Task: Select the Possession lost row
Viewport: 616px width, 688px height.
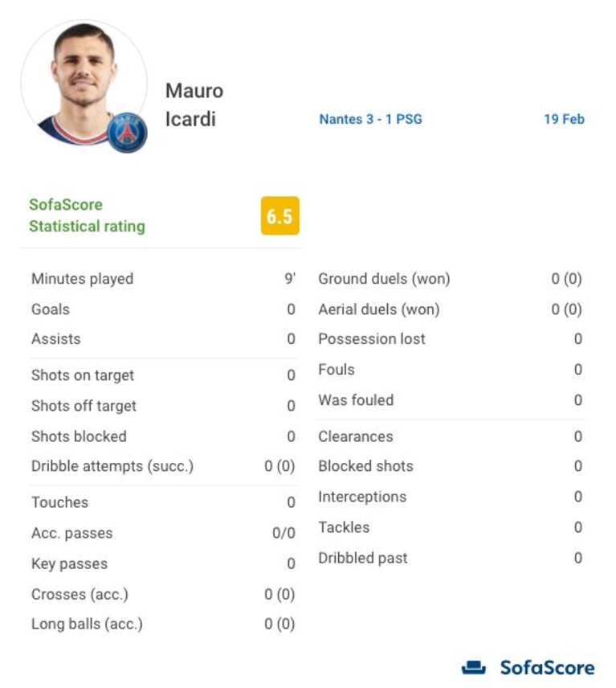Action: tap(451, 338)
